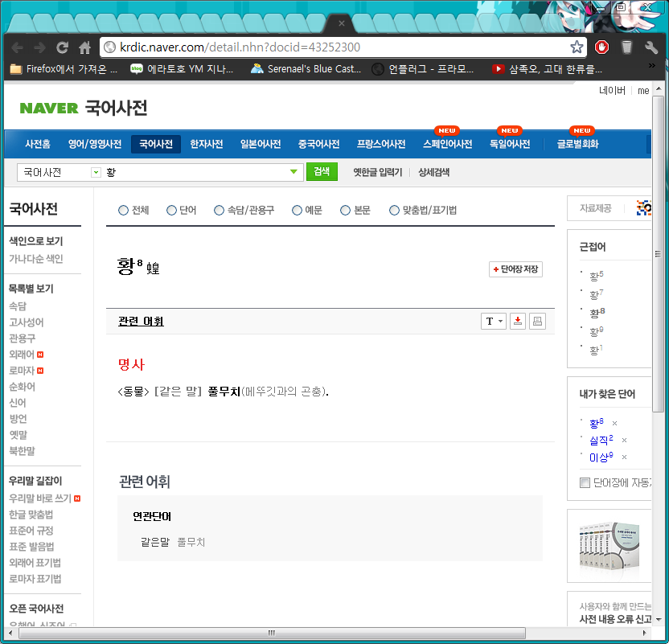The width and height of the screenshot is (669, 644).
Task: Open the home page via house icon
Action: pyautogui.click(x=85, y=47)
